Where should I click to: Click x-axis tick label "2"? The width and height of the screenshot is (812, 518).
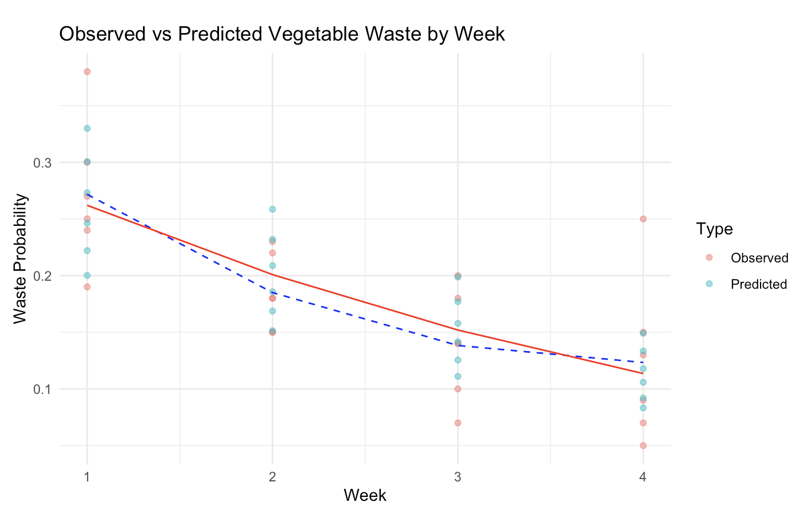click(x=272, y=476)
